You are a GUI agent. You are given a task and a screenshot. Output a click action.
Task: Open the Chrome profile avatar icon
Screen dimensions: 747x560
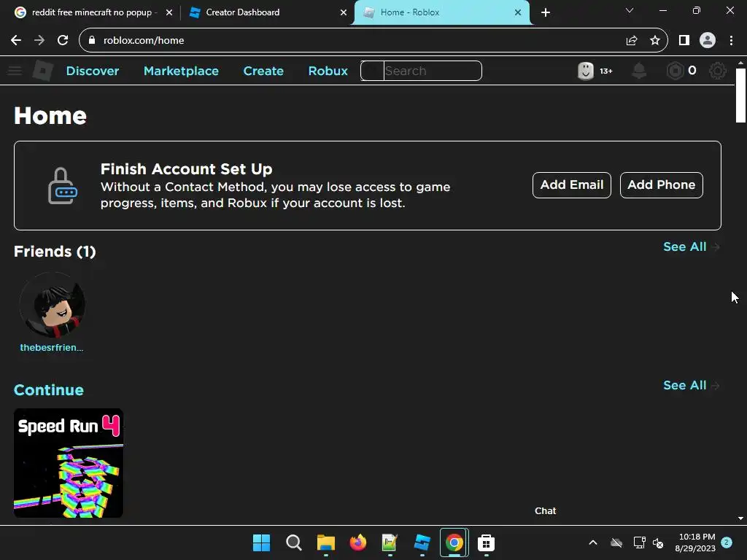708,41
